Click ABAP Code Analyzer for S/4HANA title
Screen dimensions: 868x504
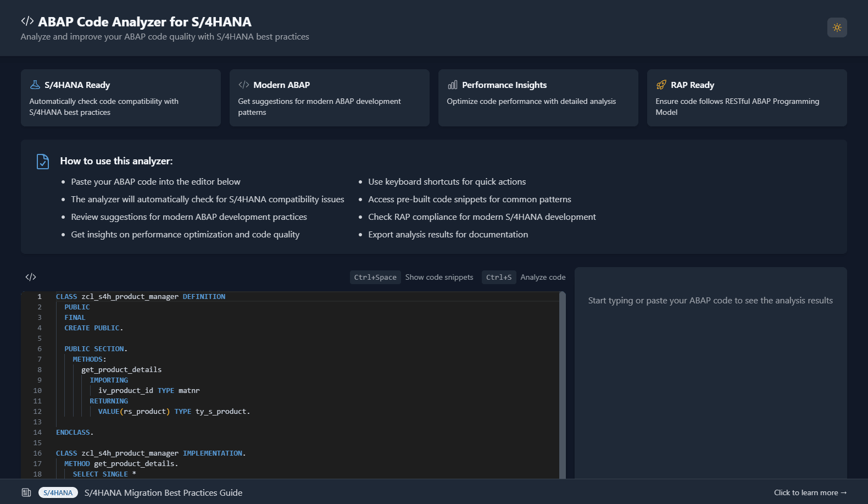coord(144,21)
